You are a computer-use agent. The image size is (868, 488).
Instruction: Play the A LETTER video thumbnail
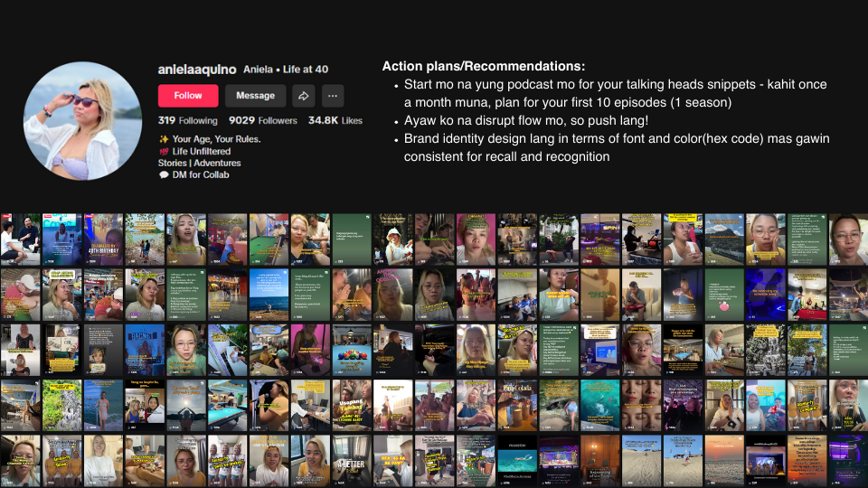(351, 461)
